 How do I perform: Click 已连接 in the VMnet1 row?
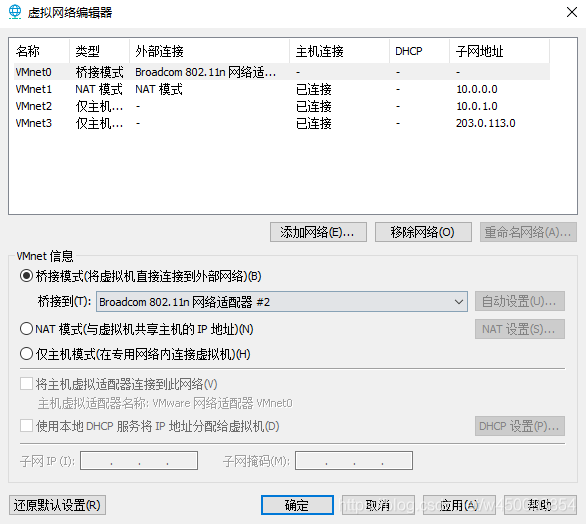(x=314, y=89)
